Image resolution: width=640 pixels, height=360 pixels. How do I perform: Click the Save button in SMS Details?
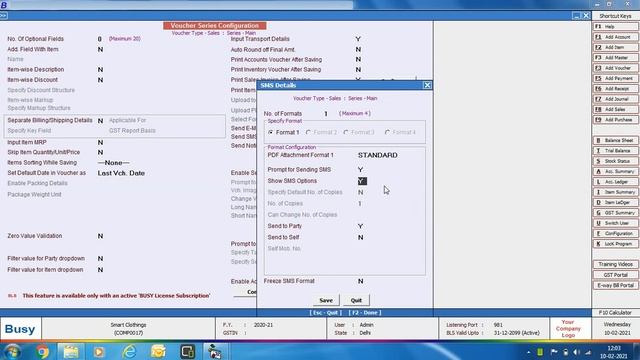(x=326, y=300)
